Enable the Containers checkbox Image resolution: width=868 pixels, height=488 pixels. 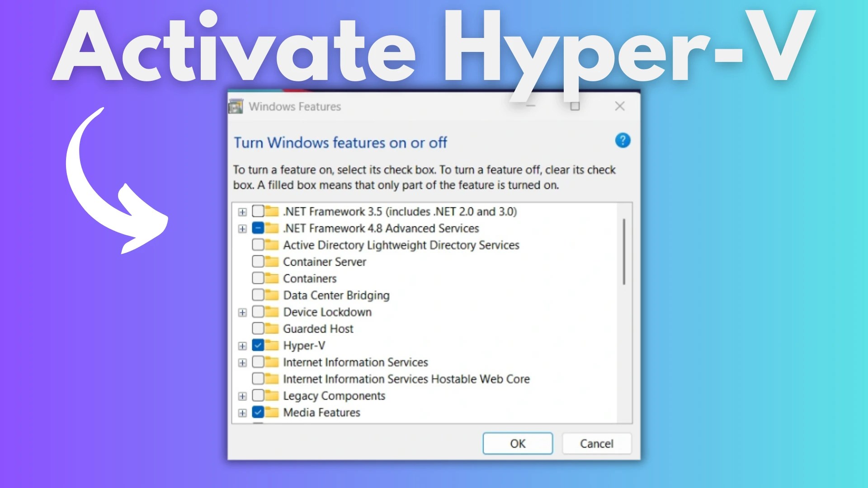(258, 278)
